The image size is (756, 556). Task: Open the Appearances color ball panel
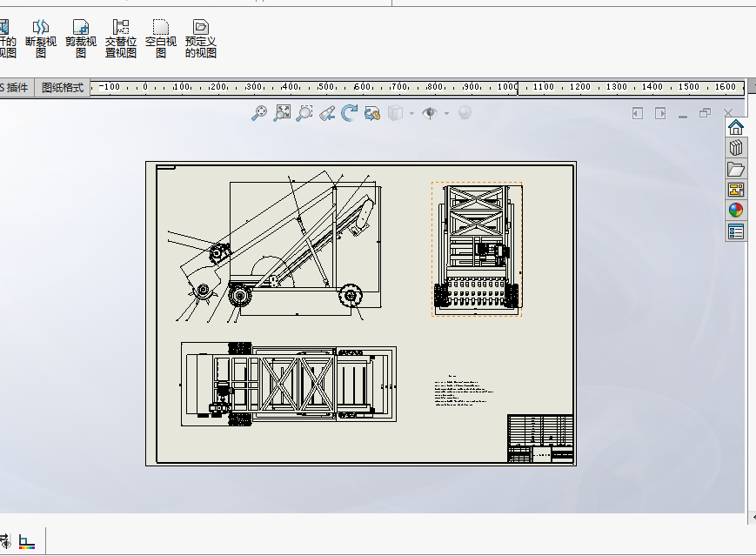click(x=736, y=211)
